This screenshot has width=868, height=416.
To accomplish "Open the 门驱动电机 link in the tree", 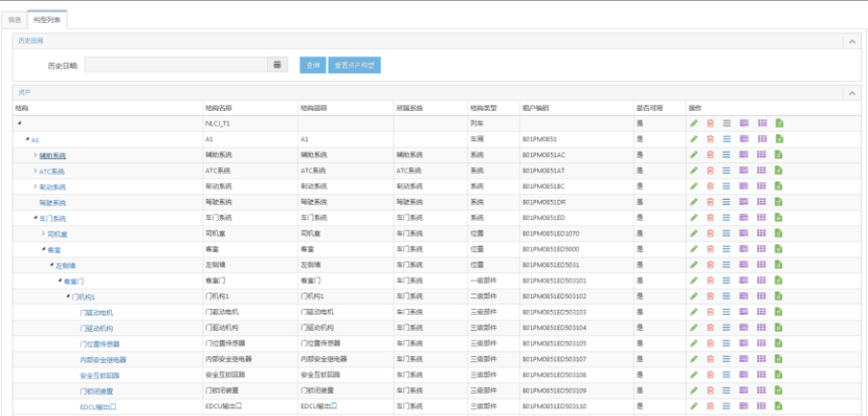I will 96,313.
